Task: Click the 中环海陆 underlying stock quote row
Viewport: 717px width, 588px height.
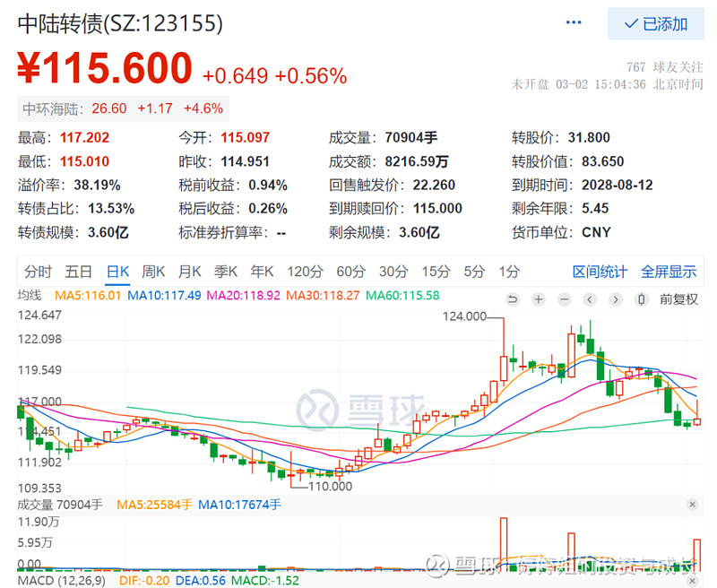Action: pyautogui.click(x=123, y=108)
